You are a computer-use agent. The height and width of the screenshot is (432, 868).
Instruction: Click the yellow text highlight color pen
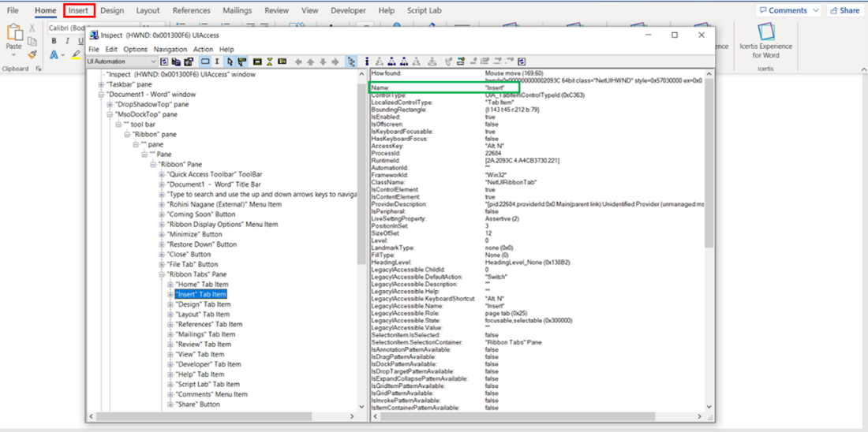click(x=77, y=54)
